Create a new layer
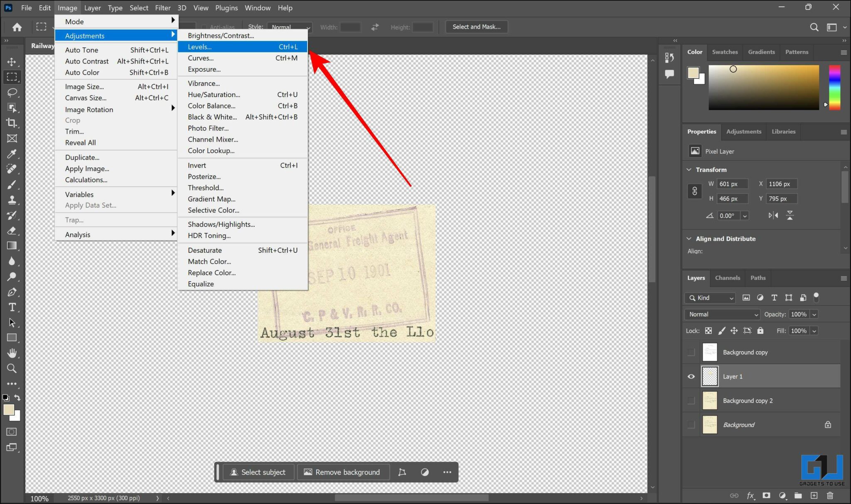851x504 pixels. 814,495
